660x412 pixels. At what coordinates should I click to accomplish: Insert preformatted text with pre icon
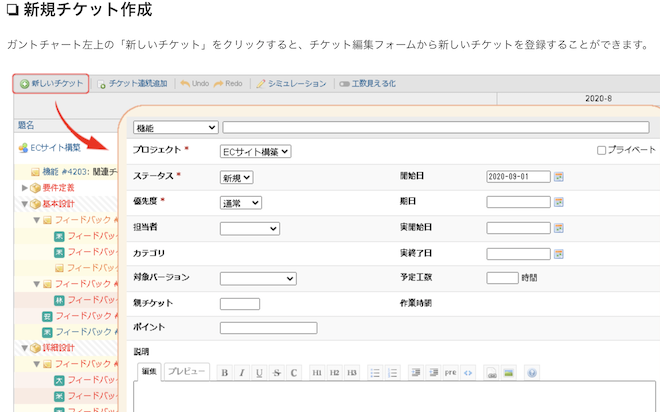450,373
